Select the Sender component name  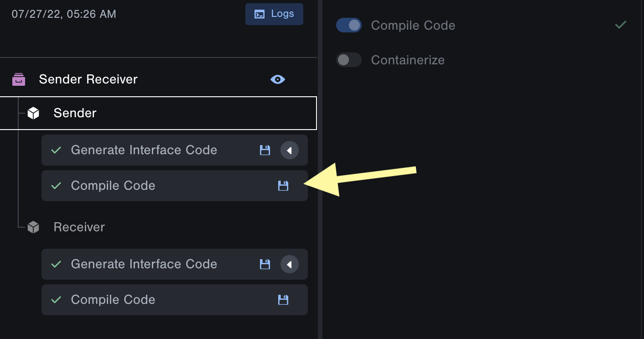[75, 113]
